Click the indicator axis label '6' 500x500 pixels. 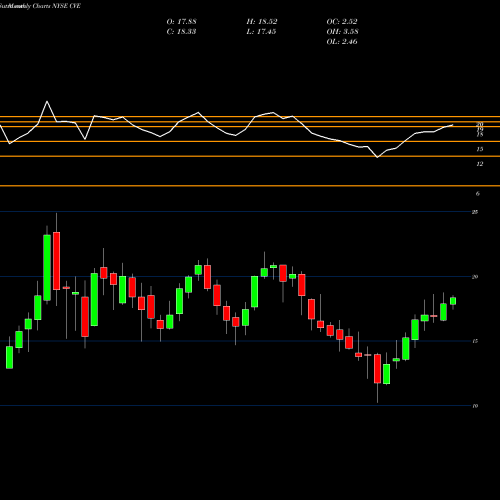pyautogui.click(x=478, y=193)
